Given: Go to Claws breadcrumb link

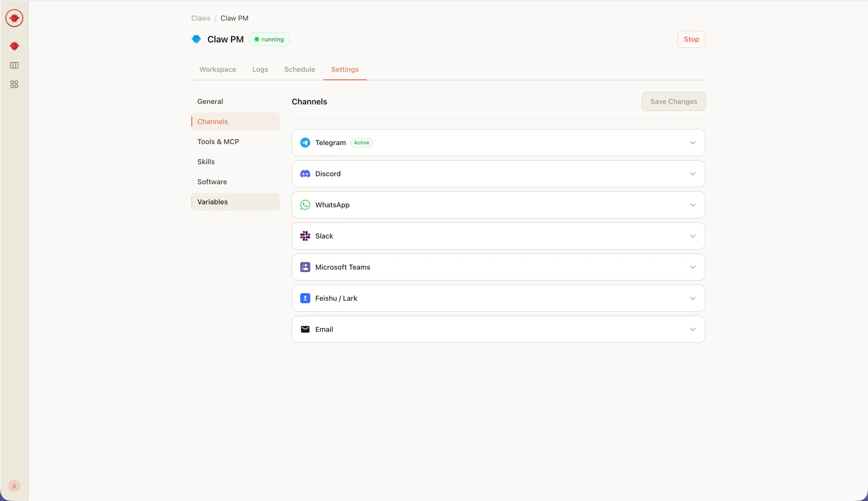Looking at the screenshot, I should pyautogui.click(x=201, y=18).
